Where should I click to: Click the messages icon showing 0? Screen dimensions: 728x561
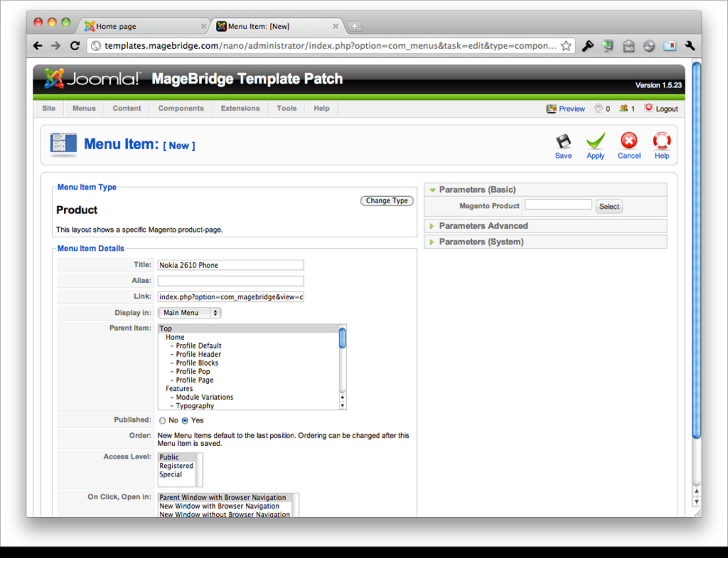pos(599,108)
